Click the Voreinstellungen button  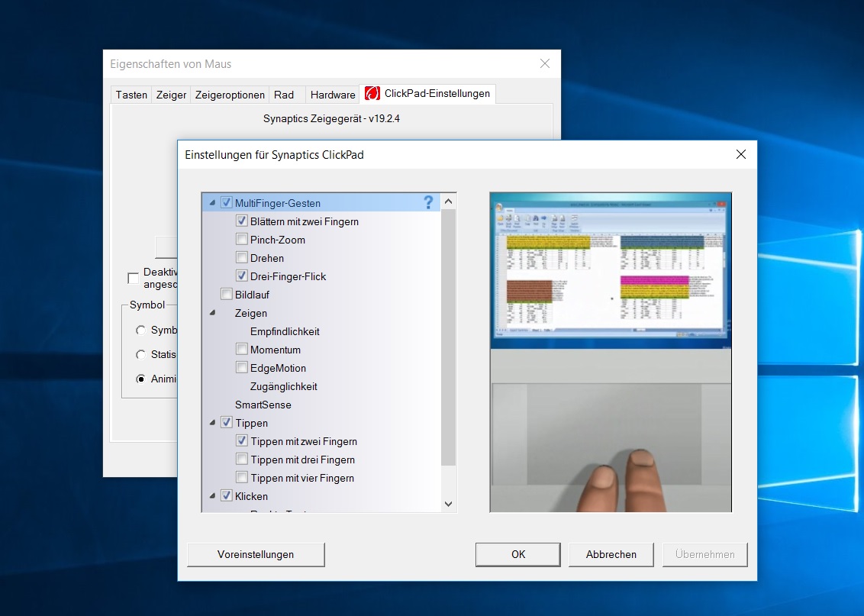click(x=256, y=554)
